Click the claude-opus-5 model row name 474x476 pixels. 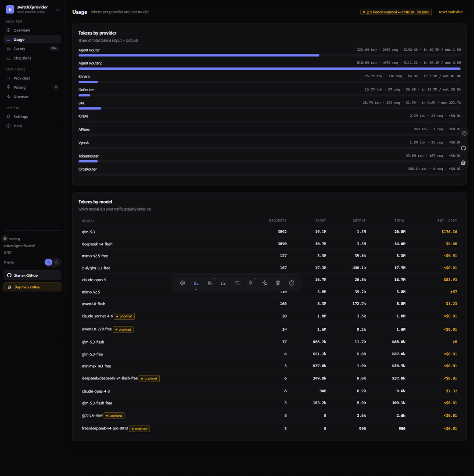coord(94,280)
